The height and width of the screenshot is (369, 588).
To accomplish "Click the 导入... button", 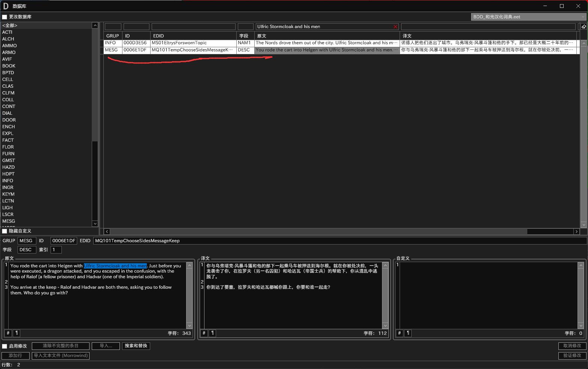I will click(106, 346).
